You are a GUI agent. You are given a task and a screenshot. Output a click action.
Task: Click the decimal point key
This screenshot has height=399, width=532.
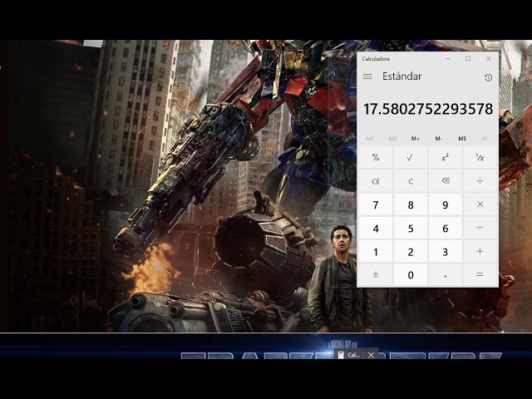coord(446,274)
